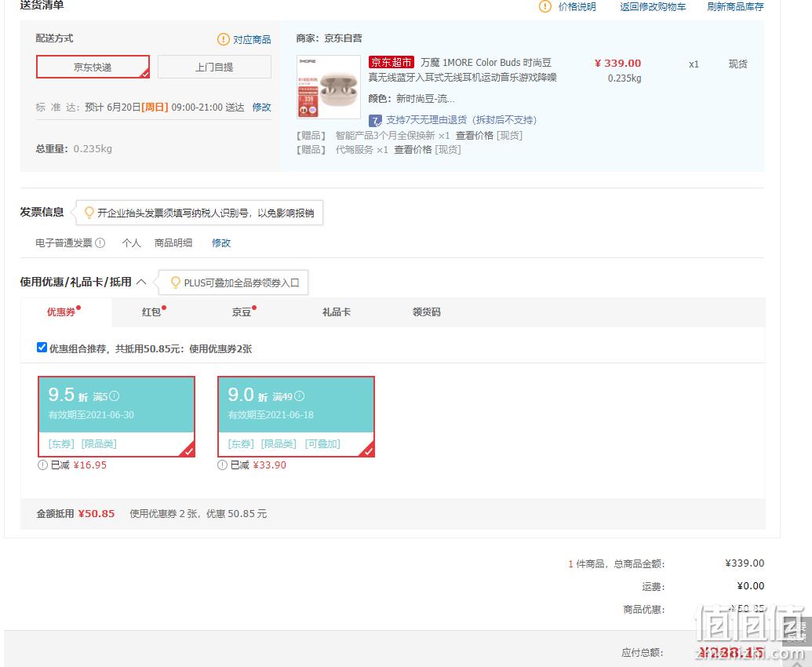Click 查看价格 for 代驾服务 gift
This screenshot has width=812, height=667.
point(413,150)
